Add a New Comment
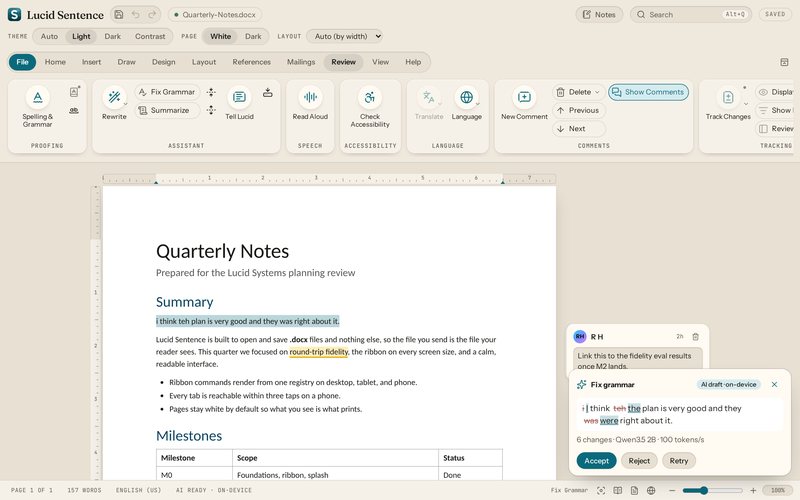The height and width of the screenshot is (500, 800). click(x=524, y=97)
